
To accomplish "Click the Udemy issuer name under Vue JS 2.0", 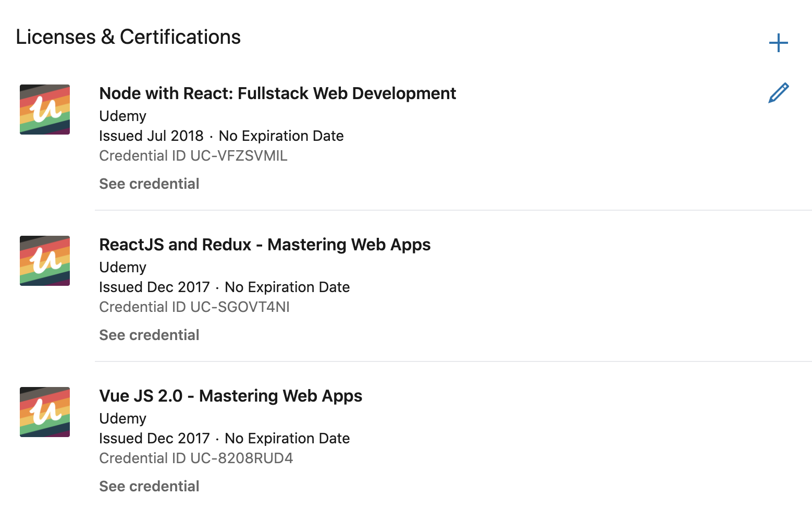I will pos(122,418).
